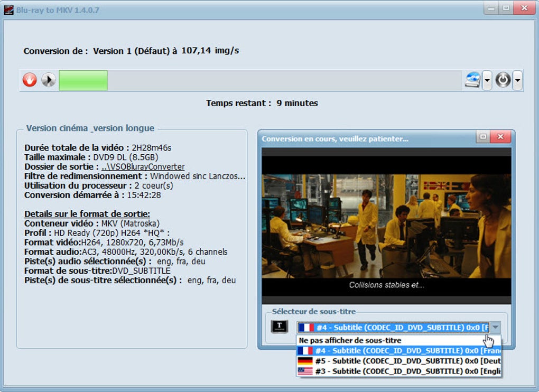Close the 'Conversion en cours' preview window

tap(500, 137)
